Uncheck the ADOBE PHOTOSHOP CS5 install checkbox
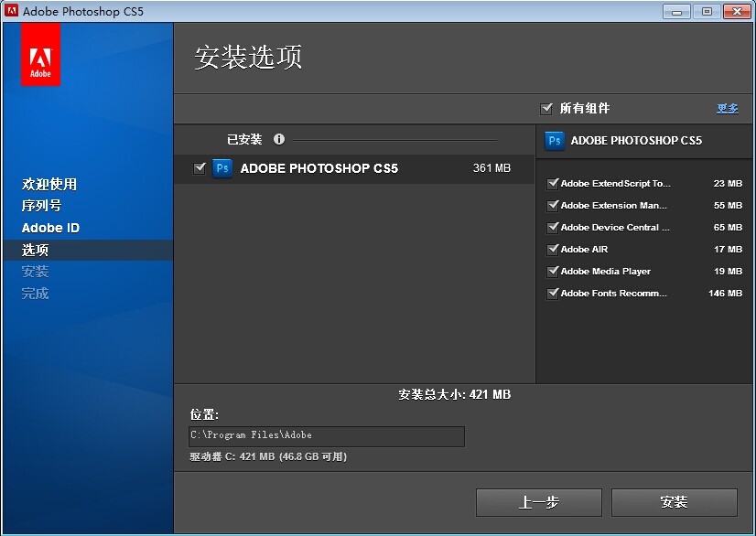The image size is (756, 536). [200, 168]
